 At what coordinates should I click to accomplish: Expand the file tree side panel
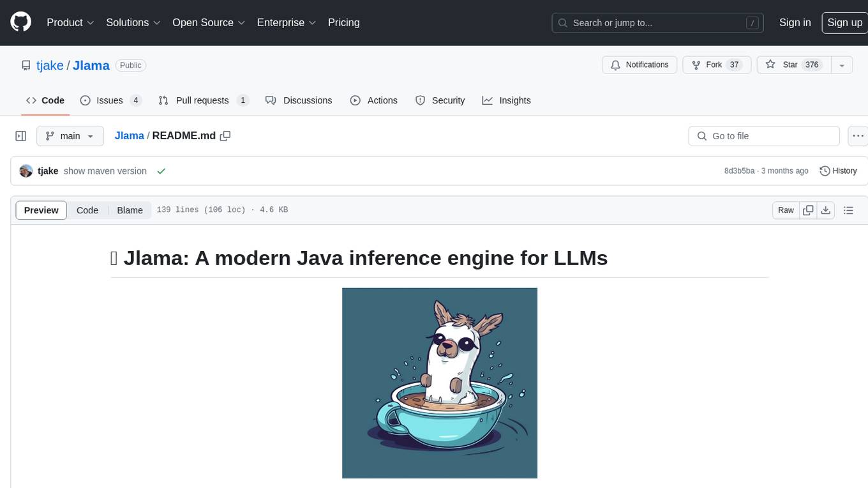point(21,136)
